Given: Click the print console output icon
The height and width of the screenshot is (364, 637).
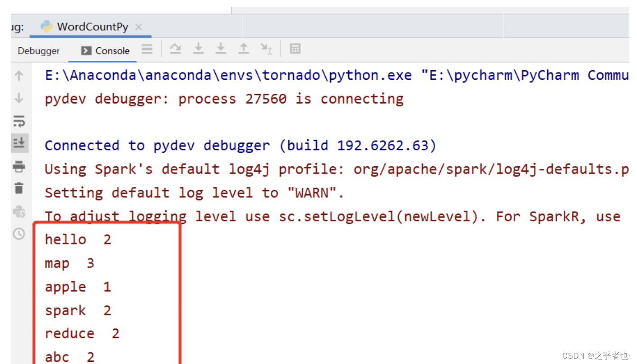Looking at the screenshot, I should tap(19, 167).
